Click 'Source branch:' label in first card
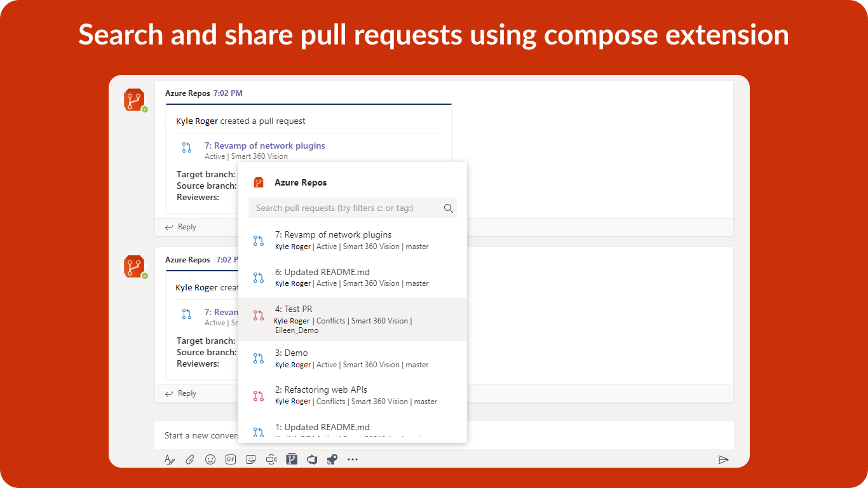This screenshot has width=868, height=488. pos(207,186)
